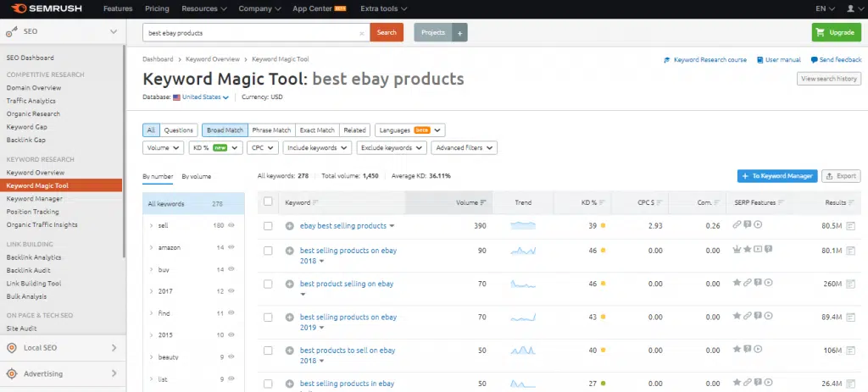The image size is (868, 392).
Task: Sort by the Volume column icon
Action: click(x=483, y=203)
